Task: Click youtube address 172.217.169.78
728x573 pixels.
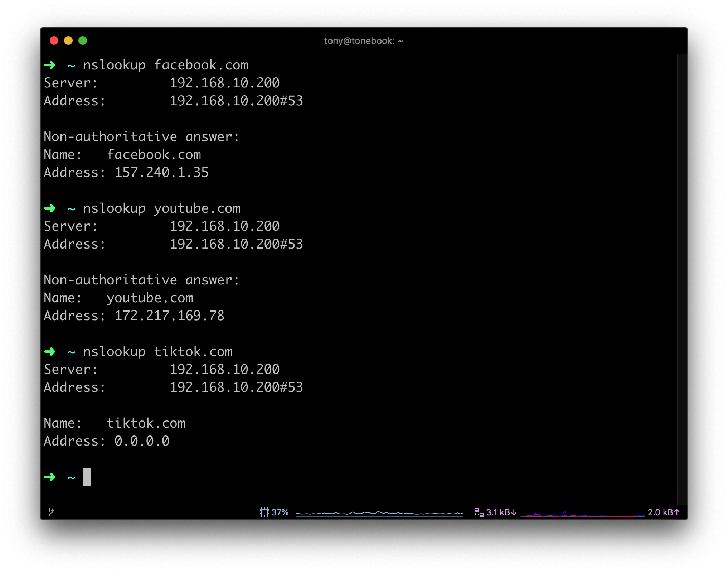Action: [169, 316]
